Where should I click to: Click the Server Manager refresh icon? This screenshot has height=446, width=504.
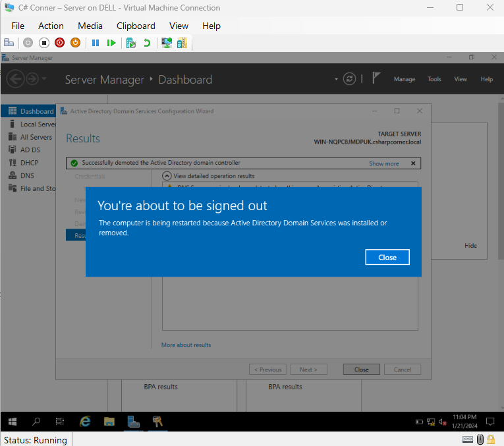click(x=349, y=78)
